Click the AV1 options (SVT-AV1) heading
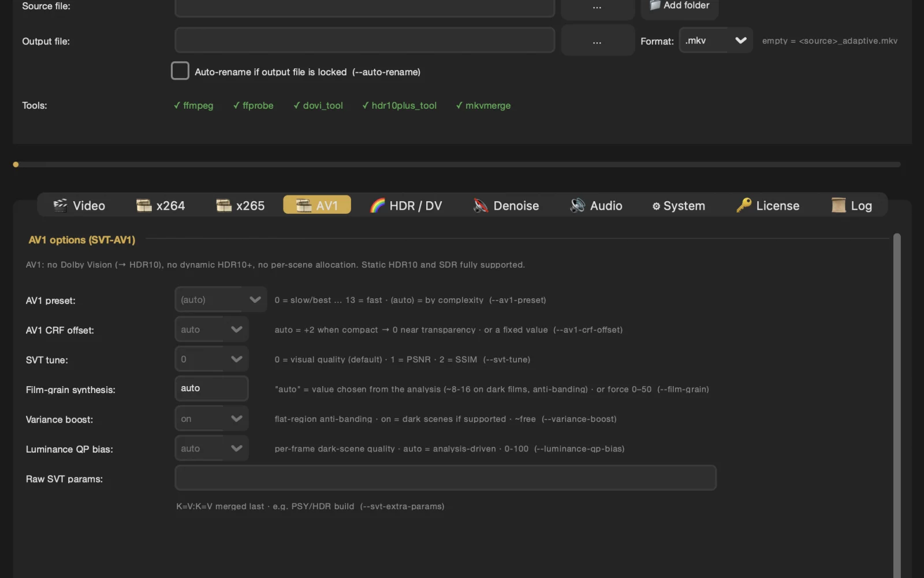Image resolution: width=924 pixels, height=578 pixels. tap(82, 239)
